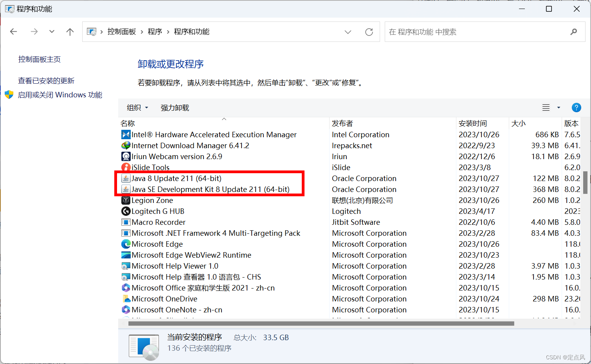Go up one level with up arrow
Image resolution: width=591 pixels, height=364 pixels.
point(70,32)
